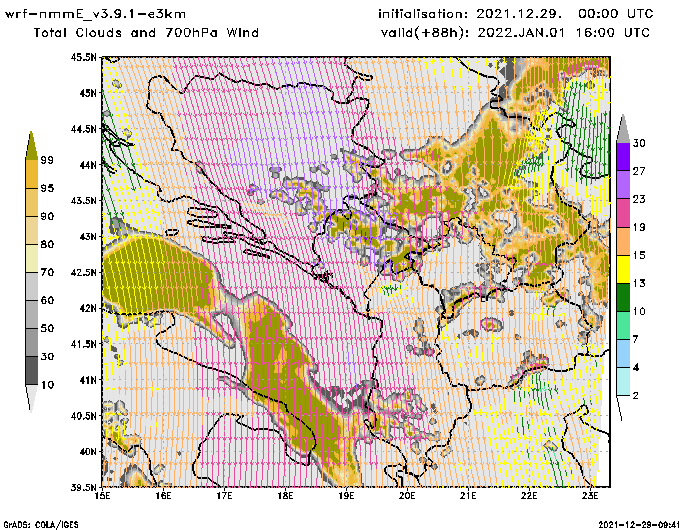This screenshot has width=700, height=530.
Task: Click the pink 19-23 wind swatch
Action: coord(623,213)
